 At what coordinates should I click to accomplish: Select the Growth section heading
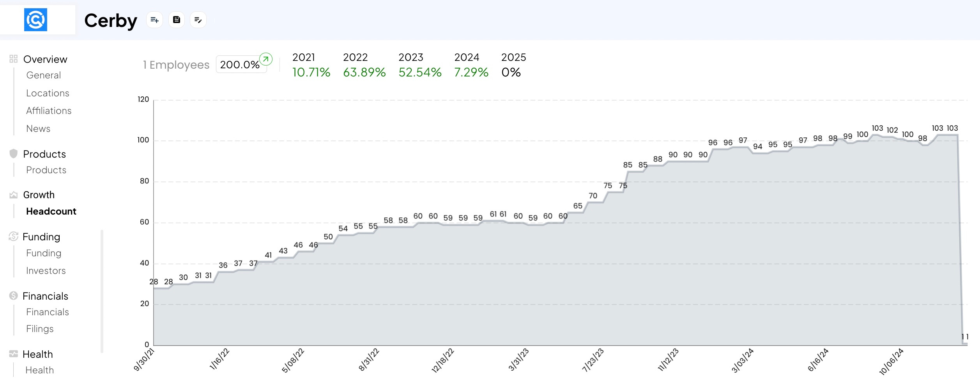pyautogui.click(x=39, y=195)
